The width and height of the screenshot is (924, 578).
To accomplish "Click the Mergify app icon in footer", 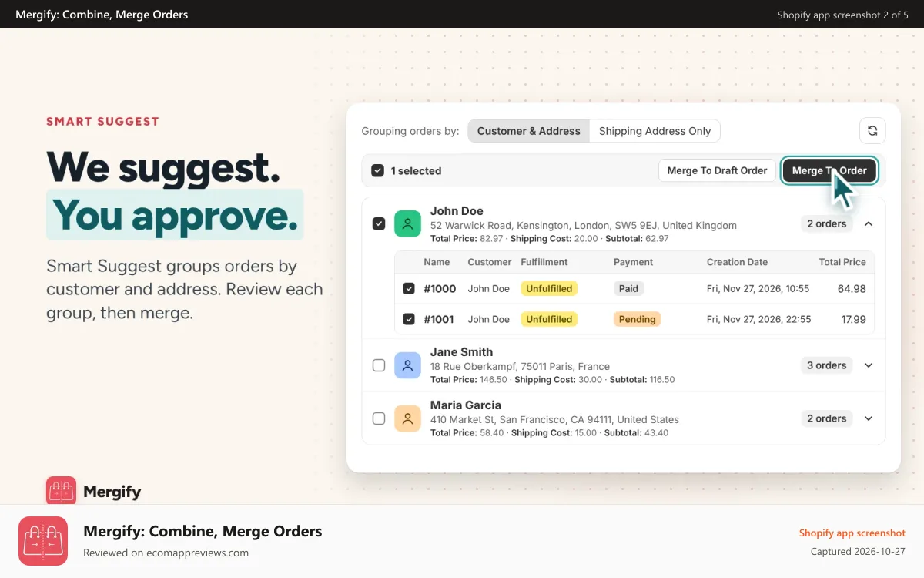I will point(43,541).
